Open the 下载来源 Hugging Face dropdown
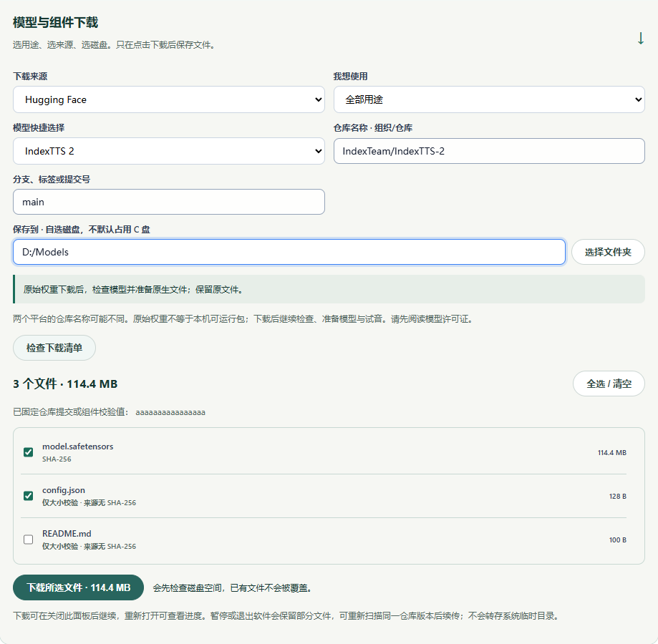 tap(169, 99)
